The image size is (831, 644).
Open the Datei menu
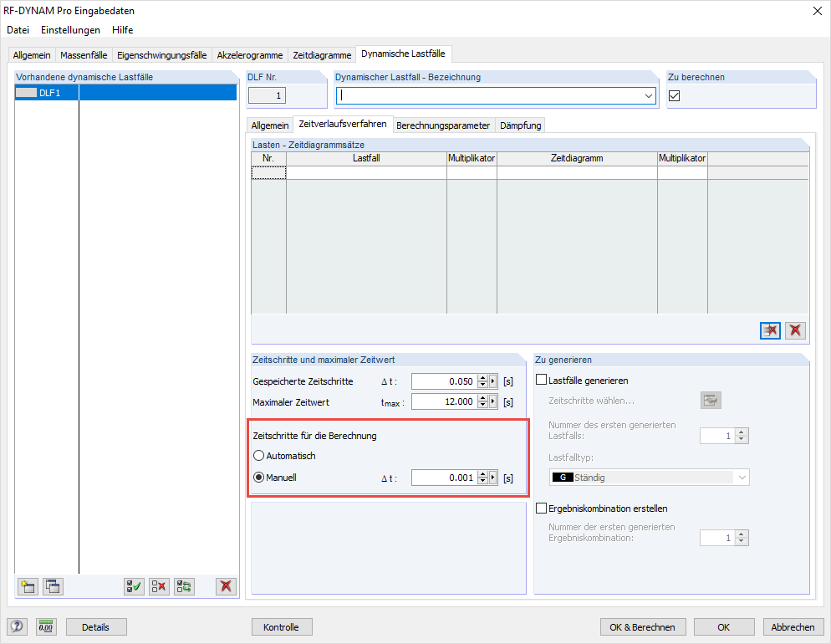click(18, 29)
